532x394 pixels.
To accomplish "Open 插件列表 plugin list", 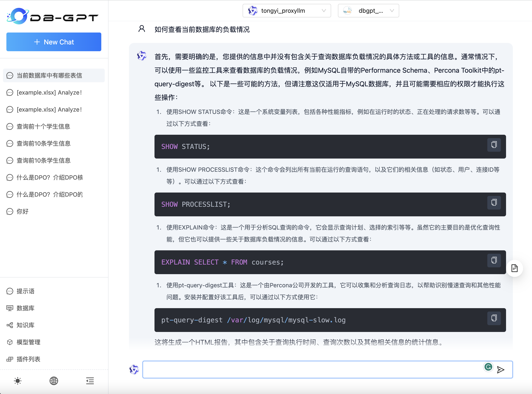I will coord(28,359).
